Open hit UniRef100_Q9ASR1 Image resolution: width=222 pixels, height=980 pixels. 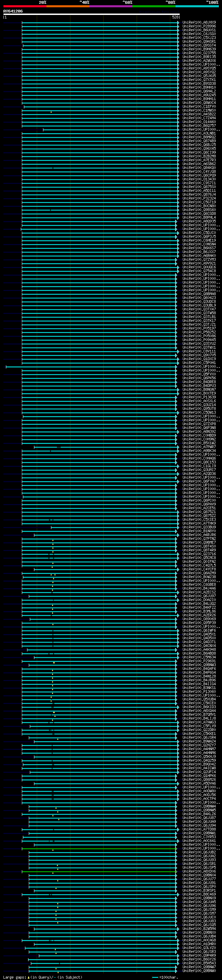pyautogui.click(x=199, y=41)
